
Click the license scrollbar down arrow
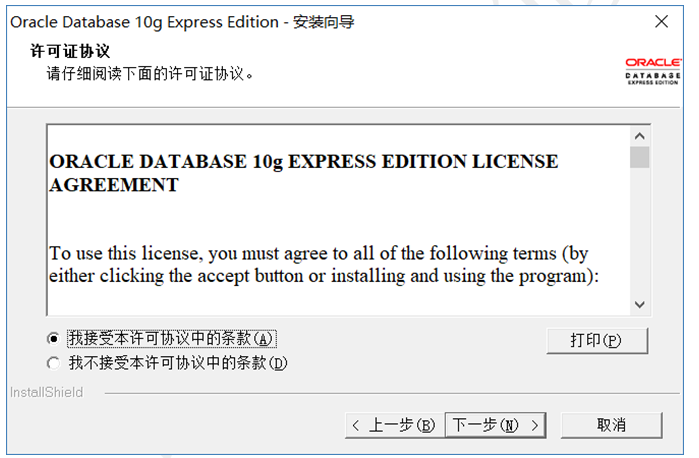640,305
